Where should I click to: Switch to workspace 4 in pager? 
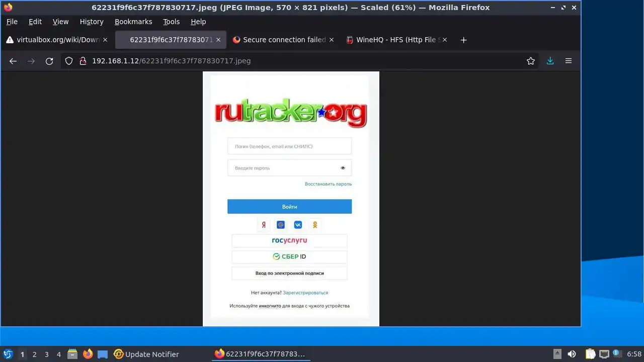pos(58,354)
